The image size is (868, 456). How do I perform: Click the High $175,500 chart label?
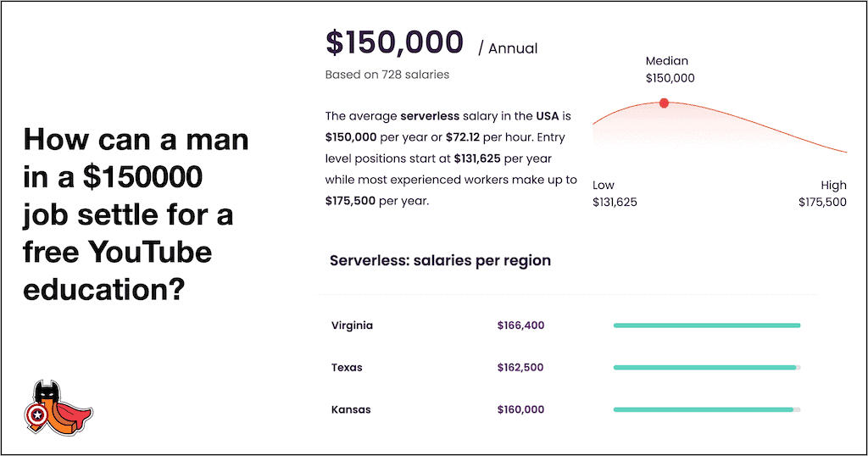coord(822,193)
